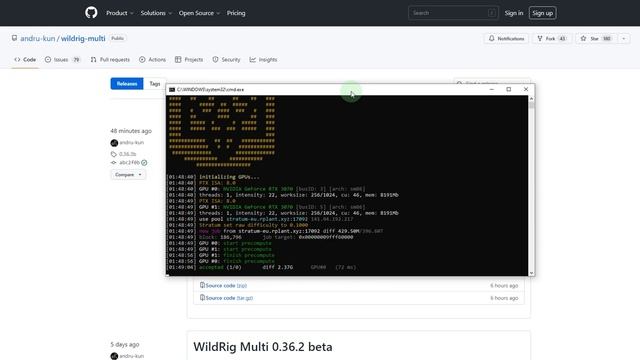640x360 pixels.
Task: Switch to the Security tab
Action: click(x=226, y=60)
